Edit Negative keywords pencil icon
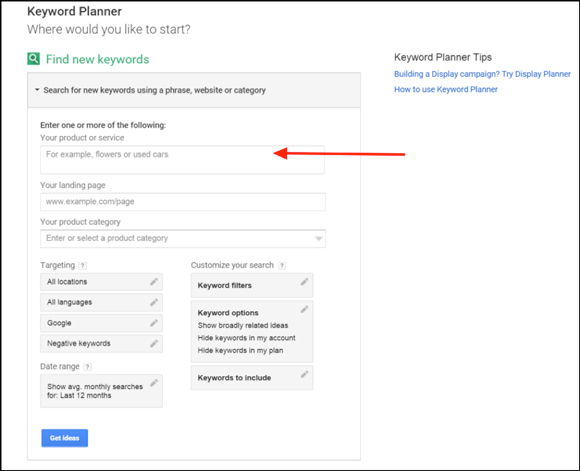Screen dimensions: 580x471 point(154,343)
